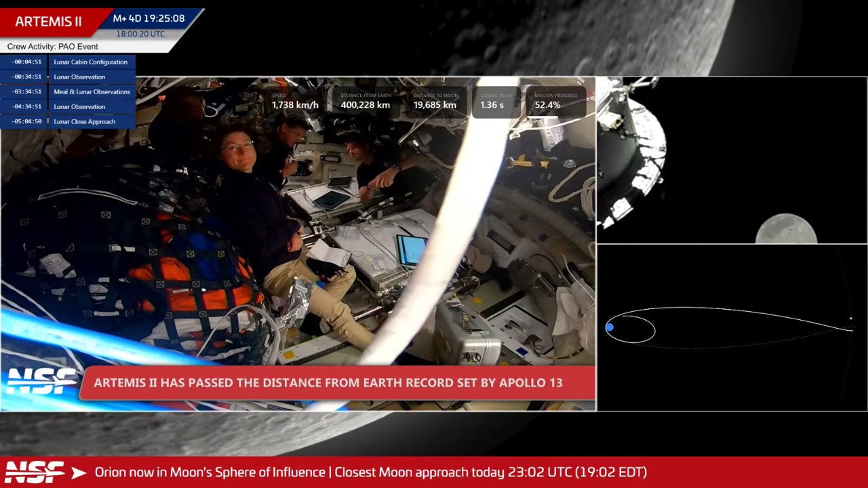Click the Distance to Moon 19,685 km tile

click(x=435, y=101)
